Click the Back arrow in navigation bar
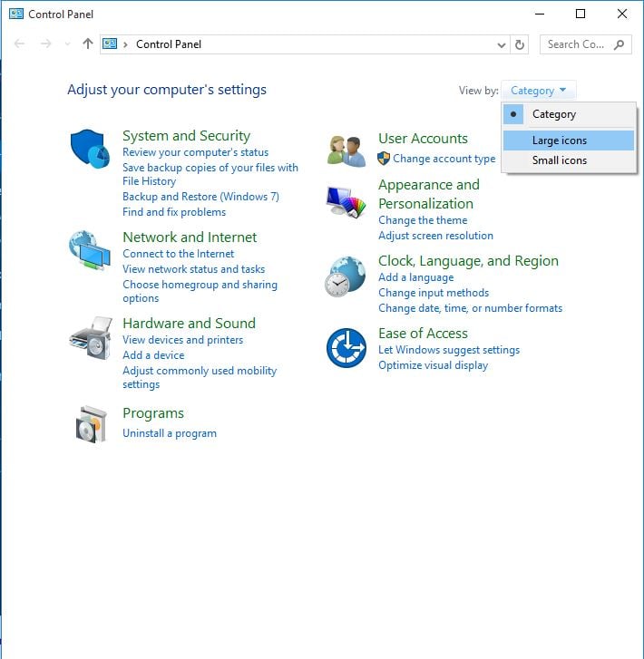 coord(19,44)
